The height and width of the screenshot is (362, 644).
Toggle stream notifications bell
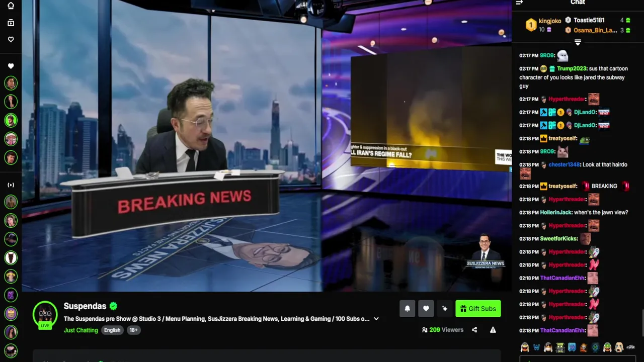pos(407,309)
